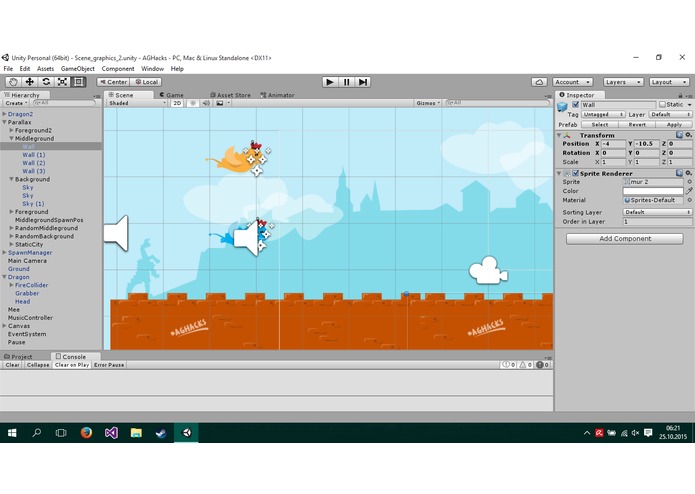Switch to the Asset Store tab

pyautogui.click(x=230, y=95)
